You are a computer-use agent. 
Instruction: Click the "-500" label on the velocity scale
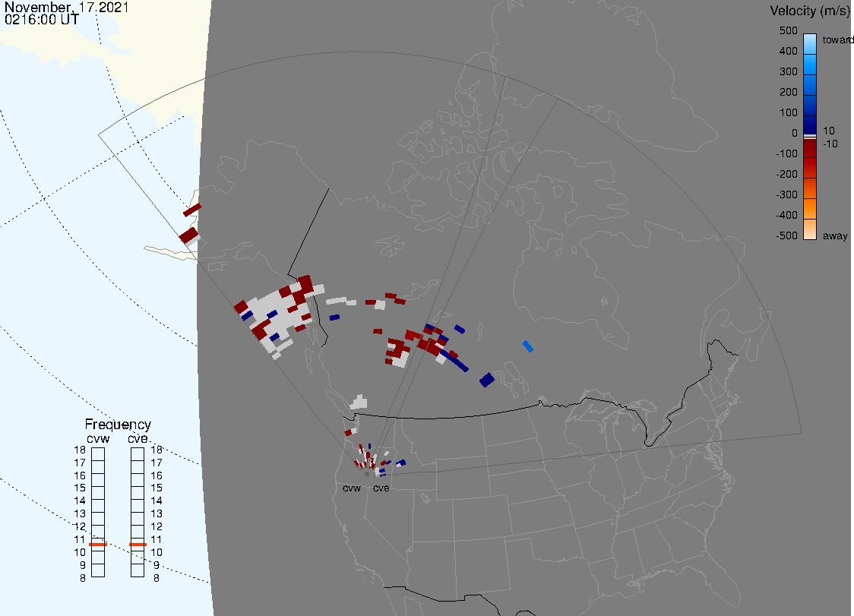point(786,235)
